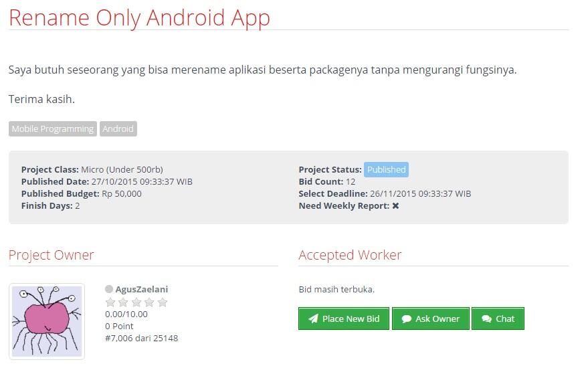Click the '26/11/2015 09:33:37 WIB' select deadline
Image resolution: width=588 pixels, height=368 pixels.
pos(420,193)
